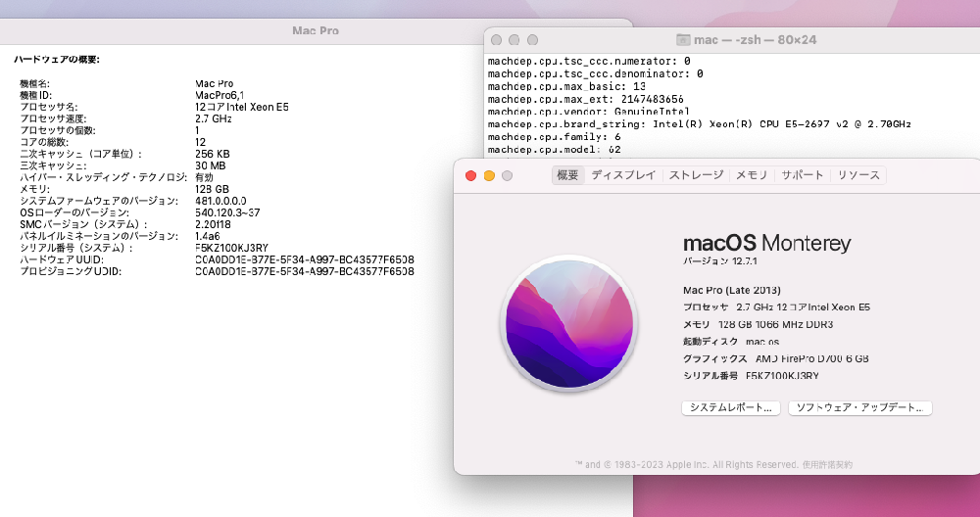The width and height of the screenshot is (980, 517).
Task: Select the シリアル番号 line in About window
Action: (x=752, y=376)
